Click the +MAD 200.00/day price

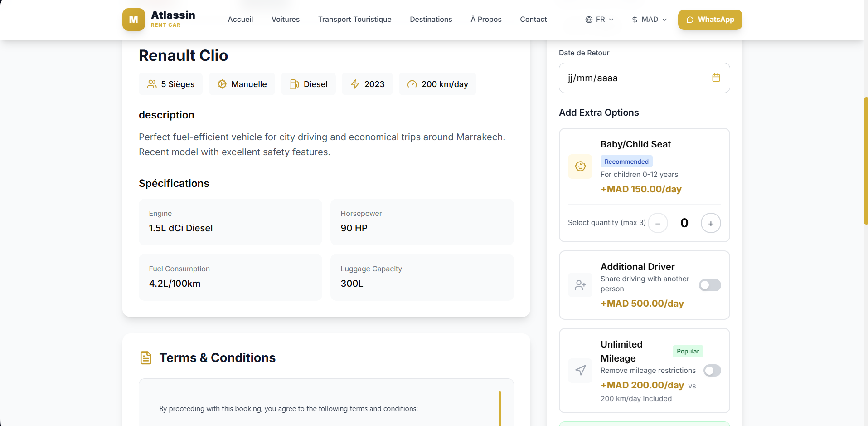(x=642, y=385)
